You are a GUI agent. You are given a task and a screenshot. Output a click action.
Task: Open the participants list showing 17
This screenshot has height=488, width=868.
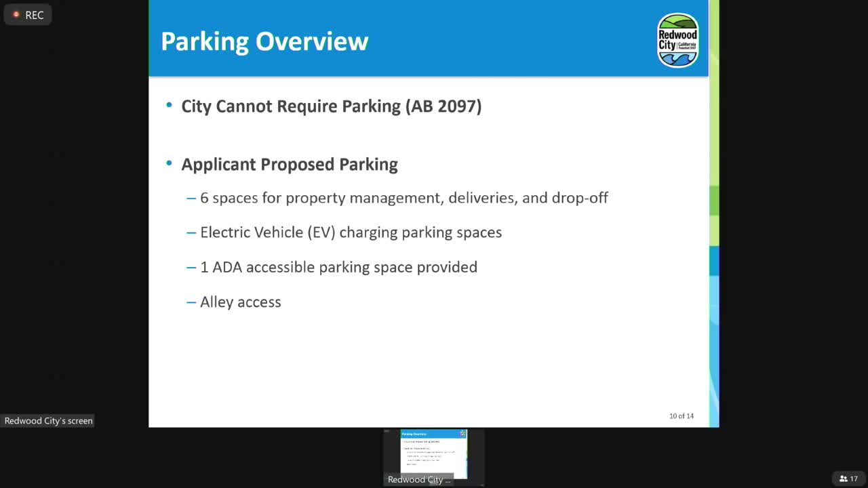point(848,479)
